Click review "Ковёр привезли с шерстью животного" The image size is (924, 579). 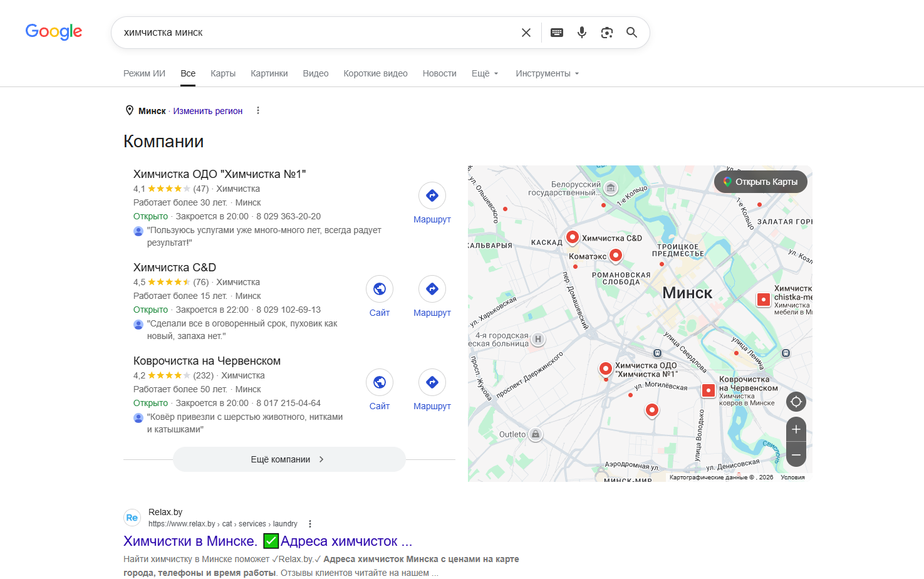[244, 423]
